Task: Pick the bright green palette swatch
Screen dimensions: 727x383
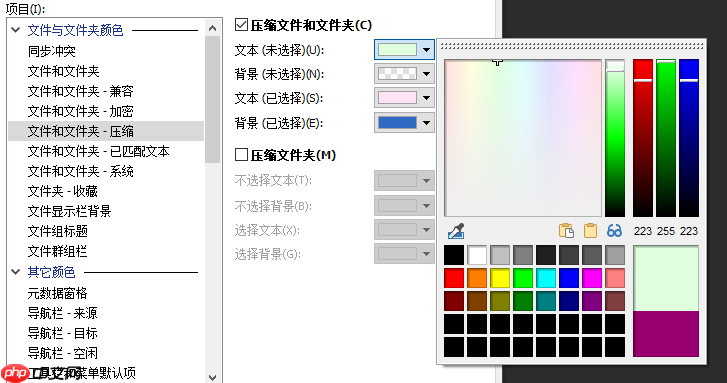Action: [x=523, y=278]
